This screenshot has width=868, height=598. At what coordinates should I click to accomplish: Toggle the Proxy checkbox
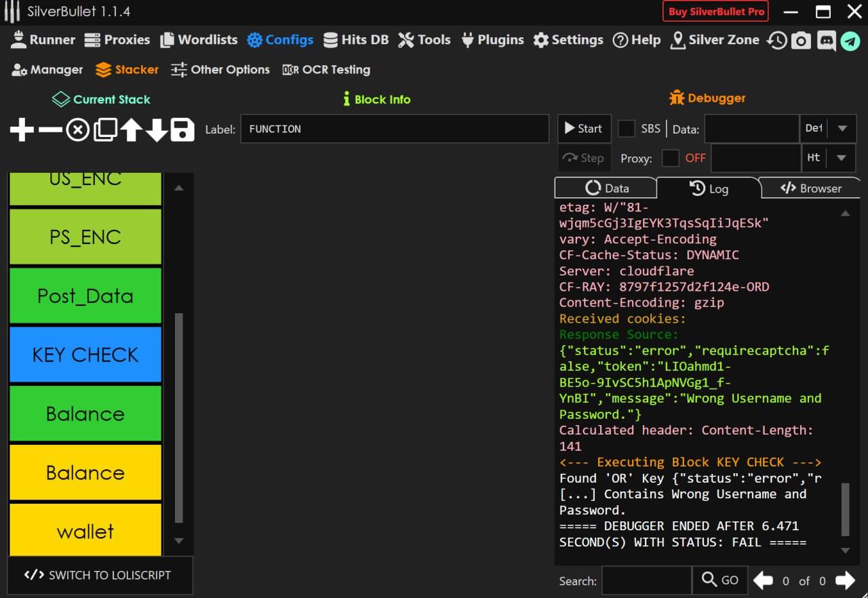pyautogui.click(x=670, y=158)
